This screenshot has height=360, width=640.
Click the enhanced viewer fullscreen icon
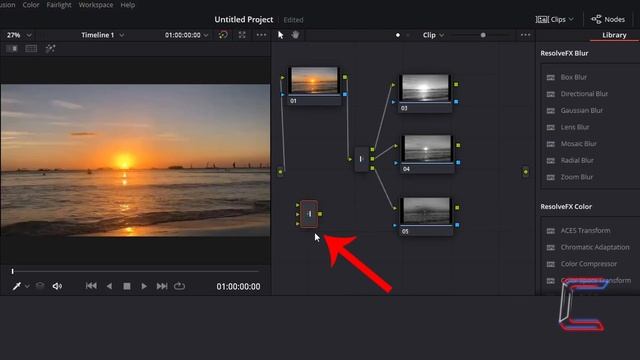pos(242,35)
